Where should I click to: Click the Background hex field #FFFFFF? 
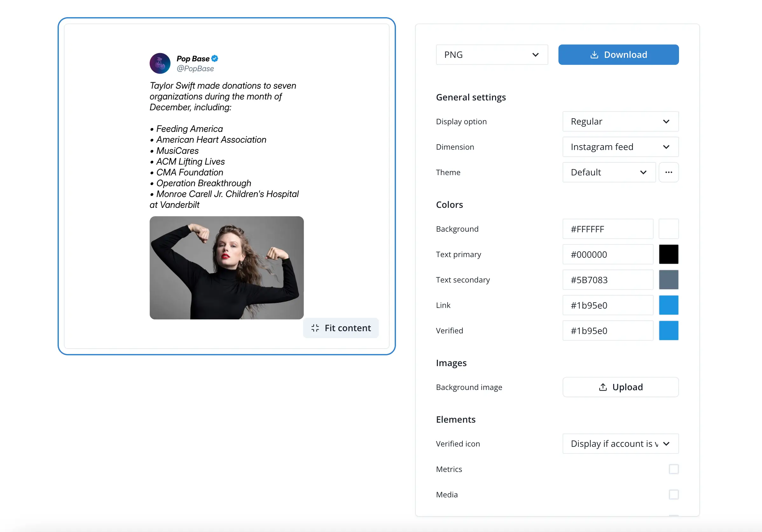(607, 229)
